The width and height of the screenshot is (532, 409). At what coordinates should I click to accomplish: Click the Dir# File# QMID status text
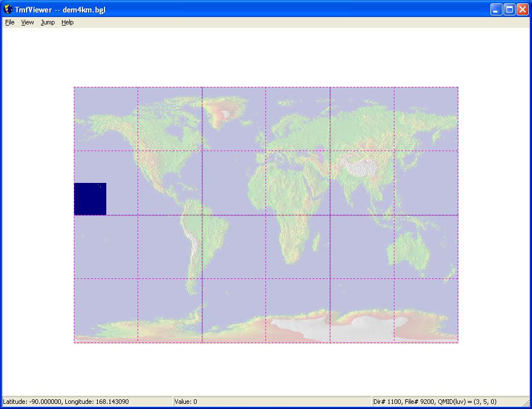(x=435, y=402)
